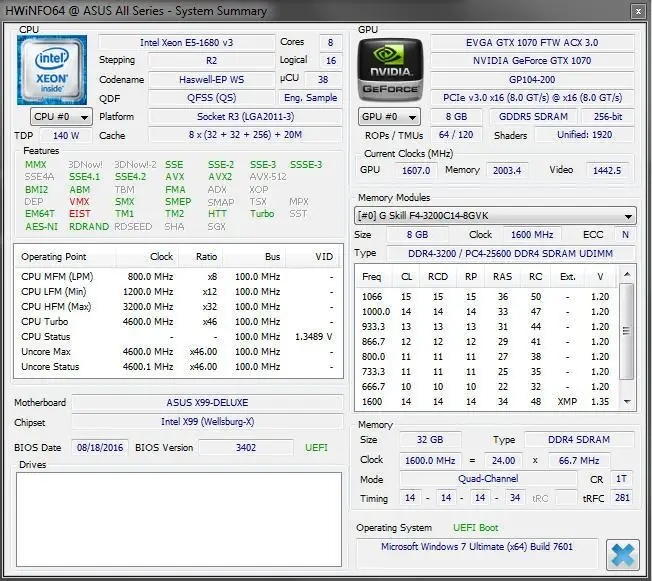The height and width of the screenshot is (581, 652).
Task: Click the 140 W TDP value
Action: click(66, 136)
